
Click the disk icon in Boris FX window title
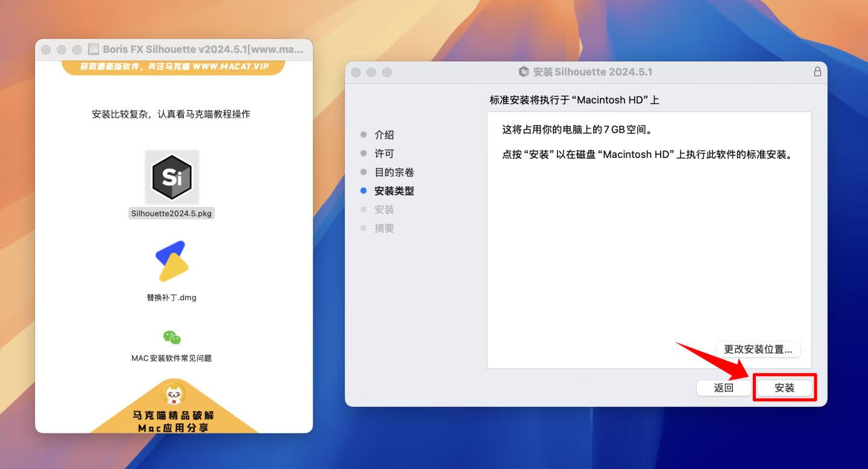click(x=93, y=49)
